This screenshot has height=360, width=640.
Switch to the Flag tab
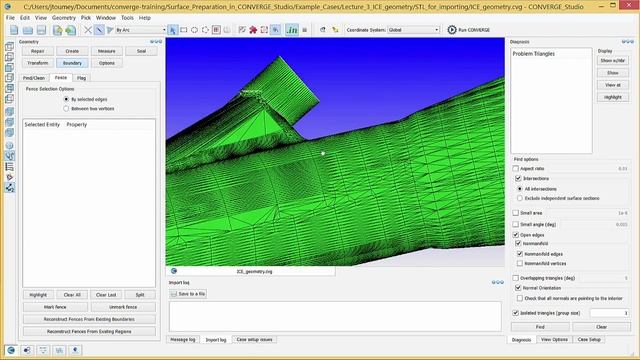[81, 78]
